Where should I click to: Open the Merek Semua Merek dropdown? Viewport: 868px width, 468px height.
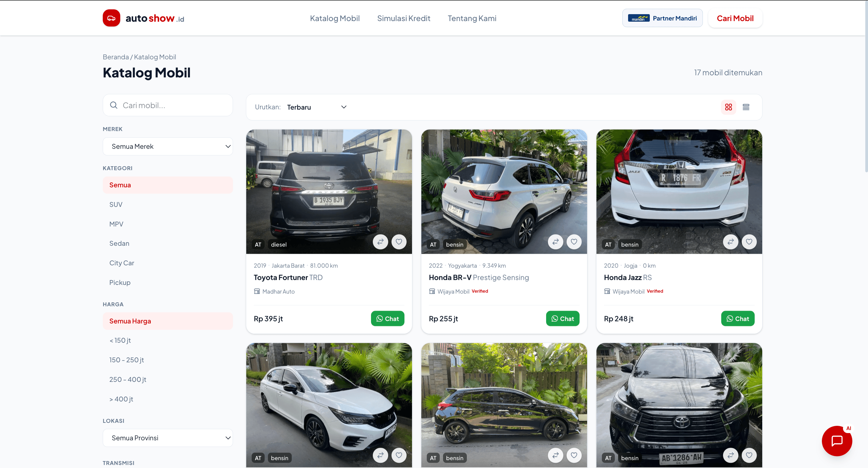(168, 146)
